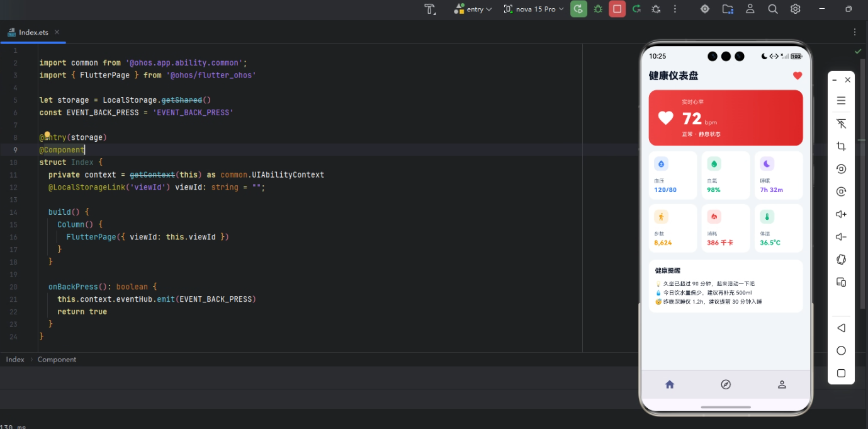
Task: Click the hot reload apply changes icon
Action: 637,9
